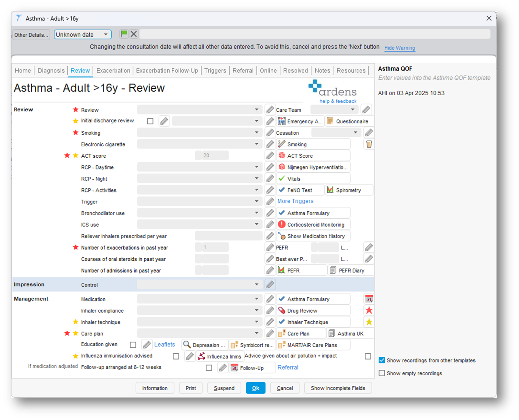The image size is (519, 420).
Task: Open the Leaflets link
Action: [x=165, y=344]
